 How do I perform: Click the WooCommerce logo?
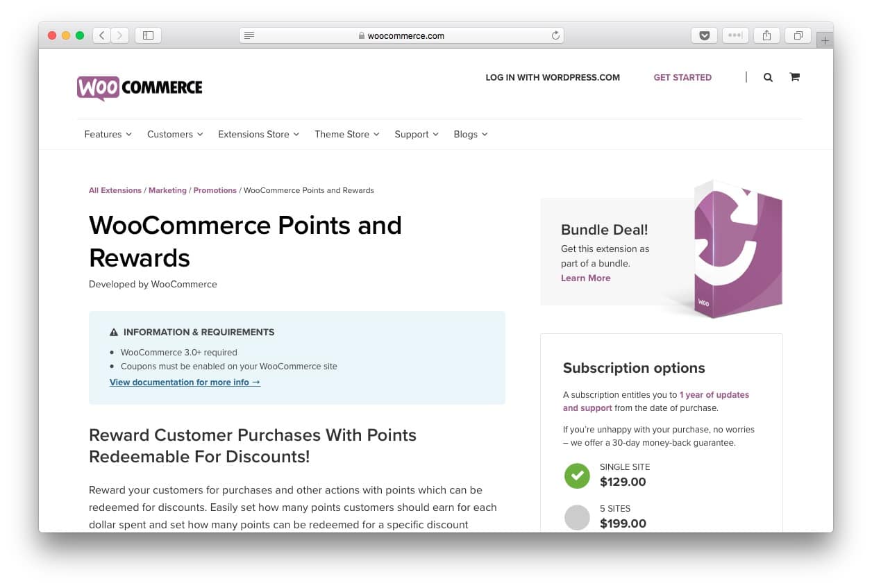coord(139,87)
